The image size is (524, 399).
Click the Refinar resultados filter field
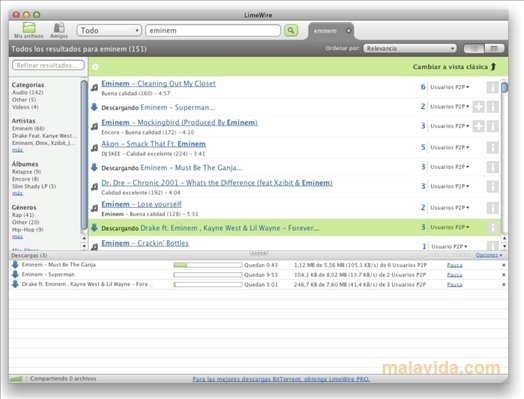pos(48,65)
